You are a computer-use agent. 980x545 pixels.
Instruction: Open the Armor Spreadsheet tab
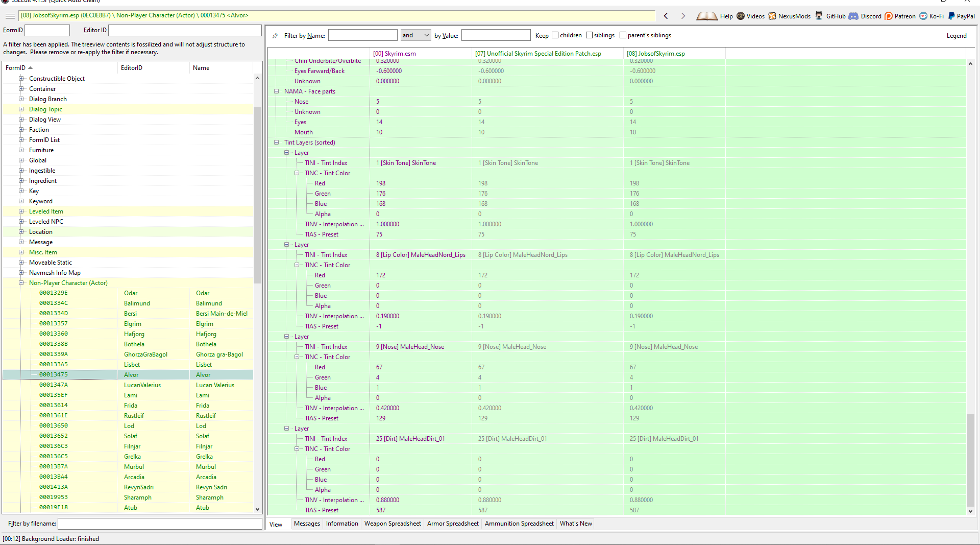click(453, 524)
